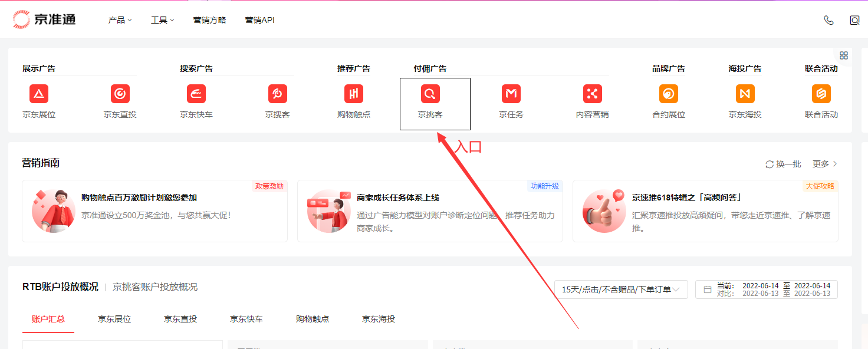Select RTB账户投放概况 heading tab
This screenshot has height=349, width=868.
tap(60, 287)
